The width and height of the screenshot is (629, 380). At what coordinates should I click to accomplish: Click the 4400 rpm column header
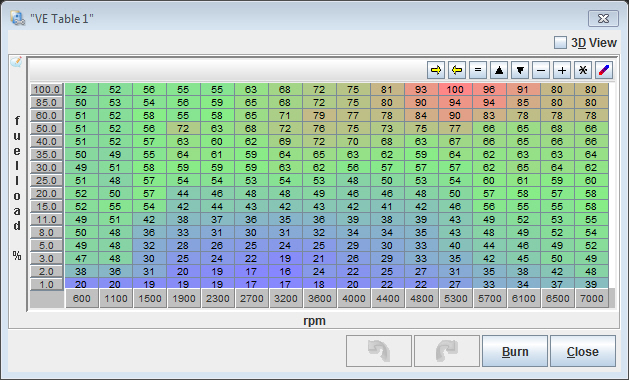[x=388, y=299]
